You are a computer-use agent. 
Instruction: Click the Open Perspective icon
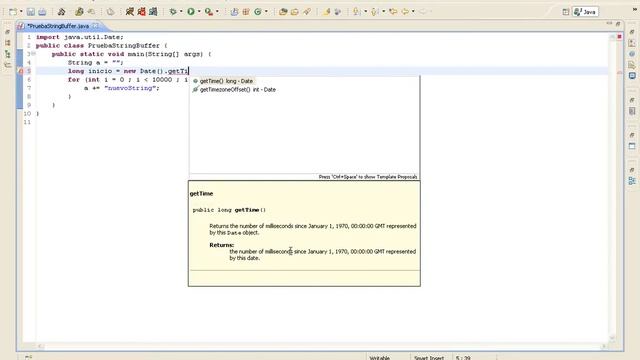566,12
